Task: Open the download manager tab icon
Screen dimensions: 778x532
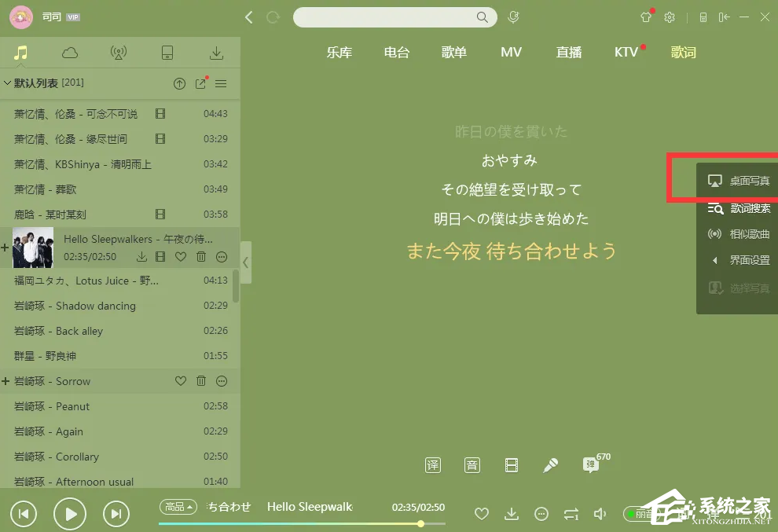Action: point(216,53)
